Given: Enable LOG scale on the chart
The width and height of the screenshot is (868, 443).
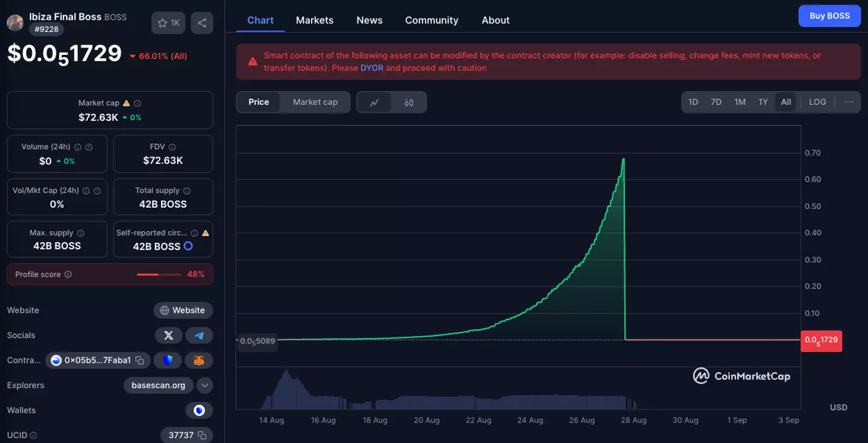Looking at the screenshot, I should [817, 102].
